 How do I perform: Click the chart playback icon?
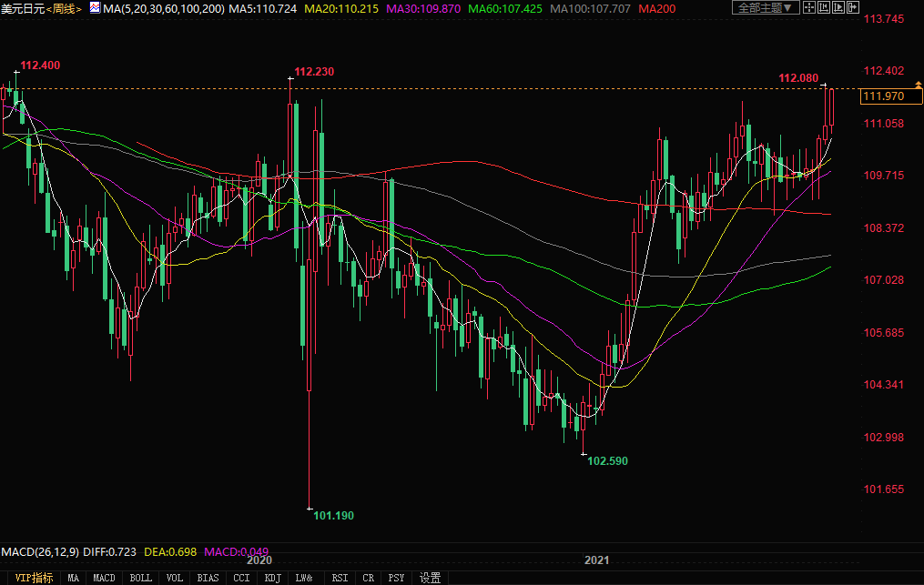click(x=838, y=7)
